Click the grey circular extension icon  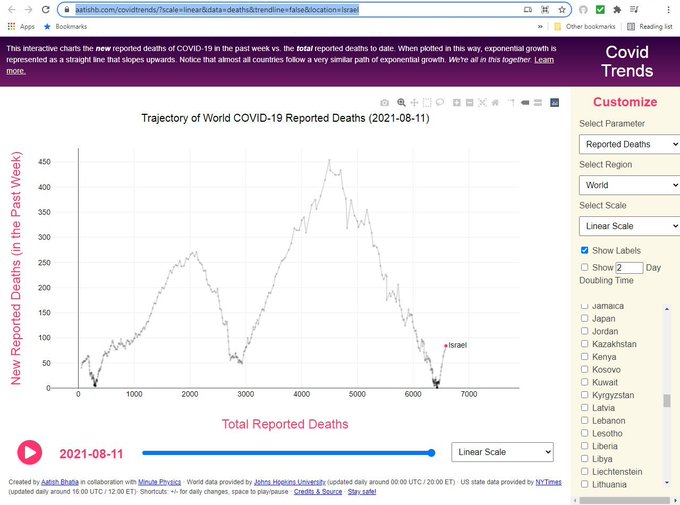[x=583, y=10]
